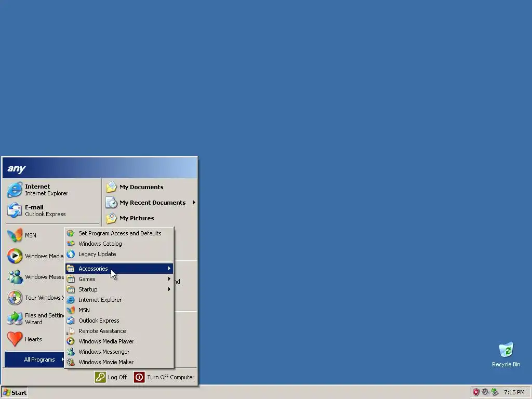Click the middle system tray icon

tap(486, 392)
